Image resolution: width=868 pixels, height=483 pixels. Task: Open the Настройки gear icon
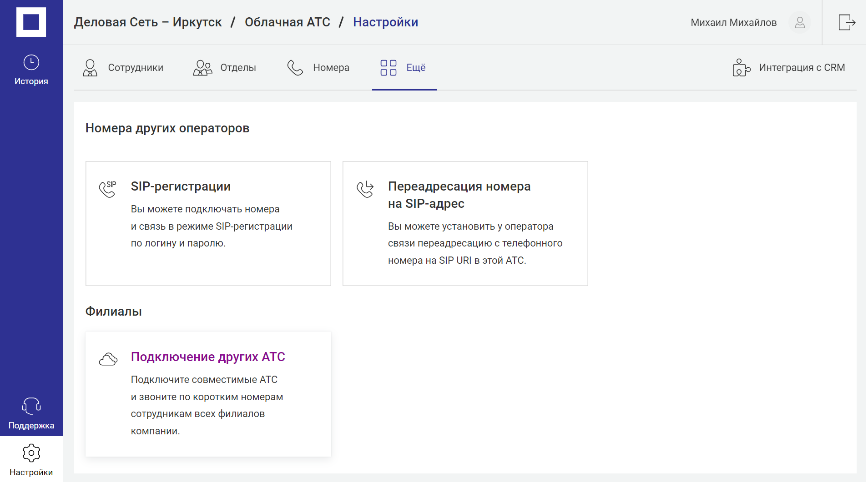tap(31, 453)
